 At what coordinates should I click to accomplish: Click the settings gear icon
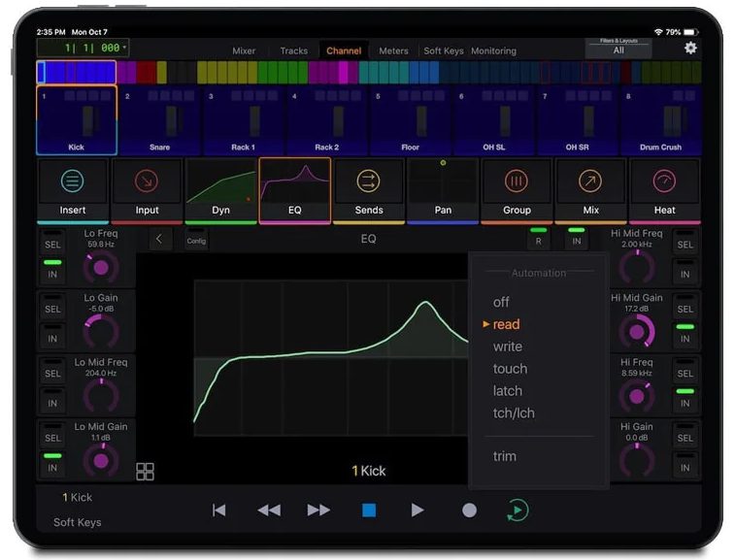pos(690,48)
